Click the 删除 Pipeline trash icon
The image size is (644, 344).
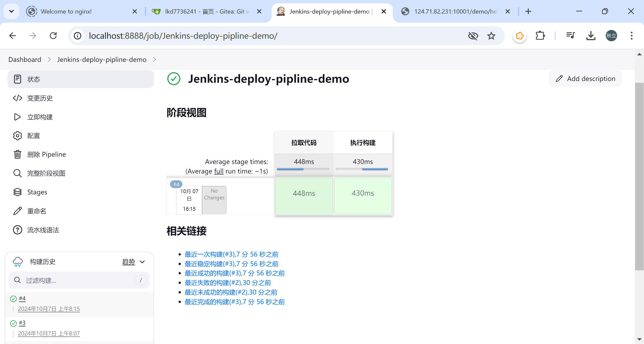coord(17,154)
